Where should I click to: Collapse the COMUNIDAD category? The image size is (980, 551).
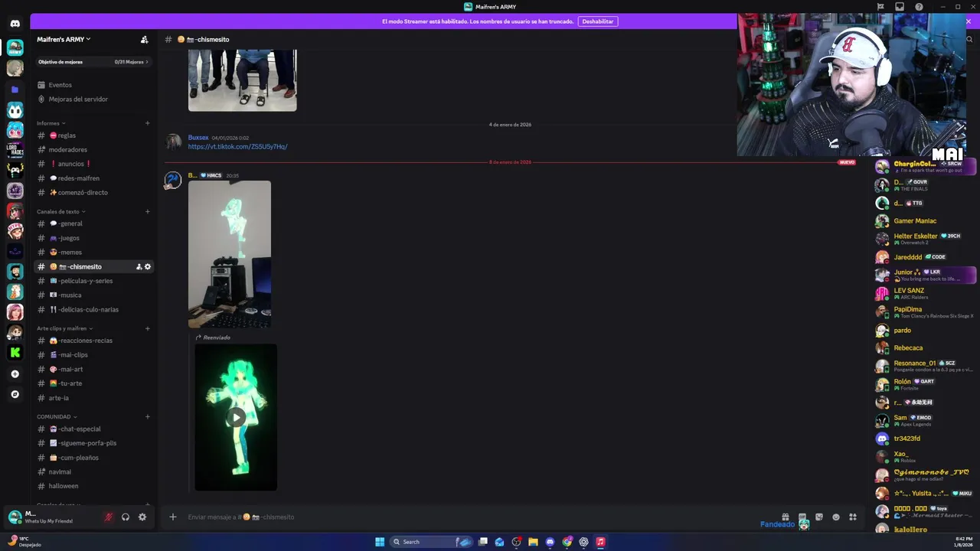click(57, 416)
